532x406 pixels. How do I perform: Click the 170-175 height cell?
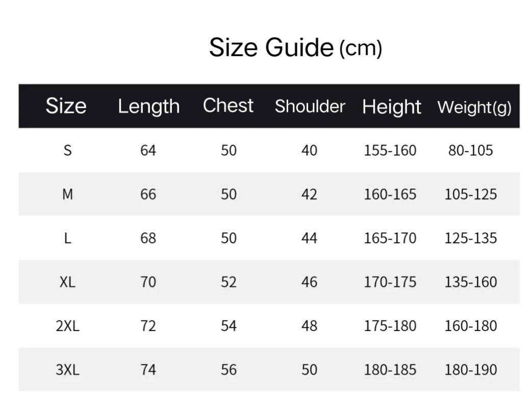pos(390,282)
